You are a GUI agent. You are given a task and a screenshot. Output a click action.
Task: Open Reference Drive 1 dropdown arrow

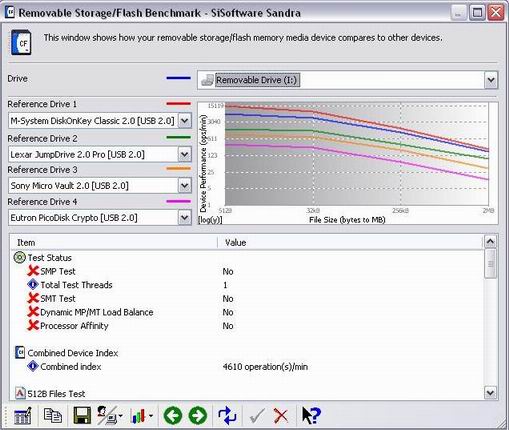tap(185, 120)
